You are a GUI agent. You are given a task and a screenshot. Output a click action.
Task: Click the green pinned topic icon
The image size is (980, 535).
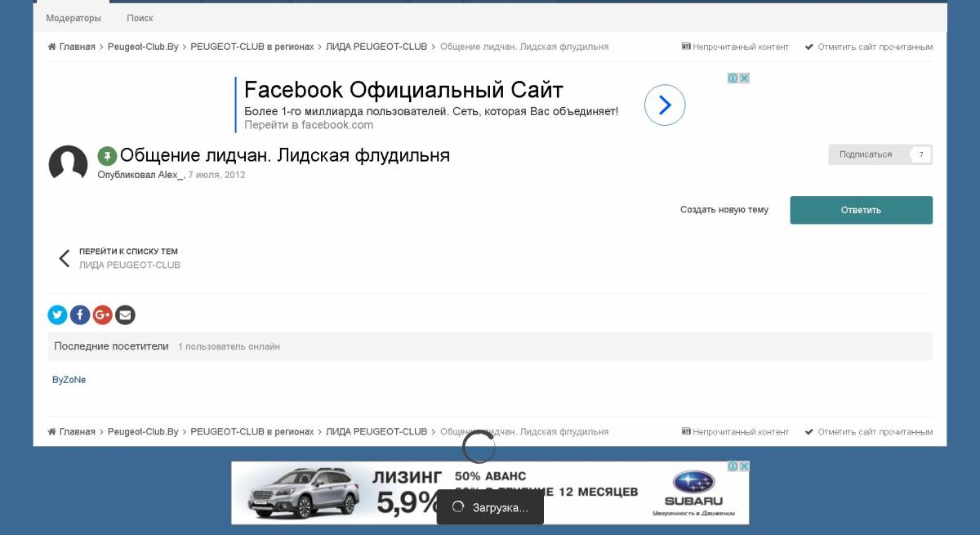[107, 155]
